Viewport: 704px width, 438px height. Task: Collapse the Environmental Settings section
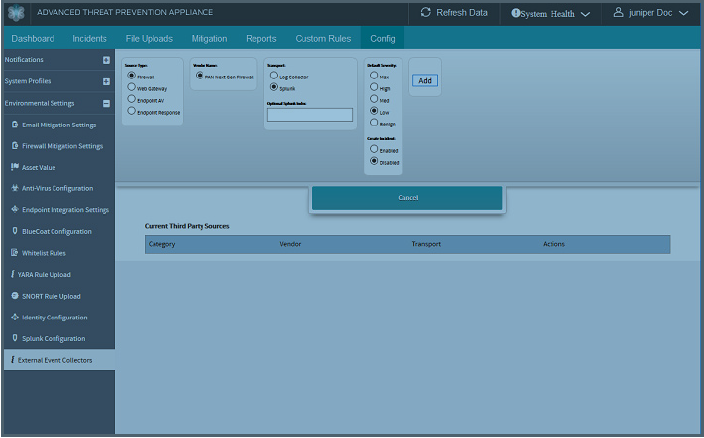tap(106, 103)
